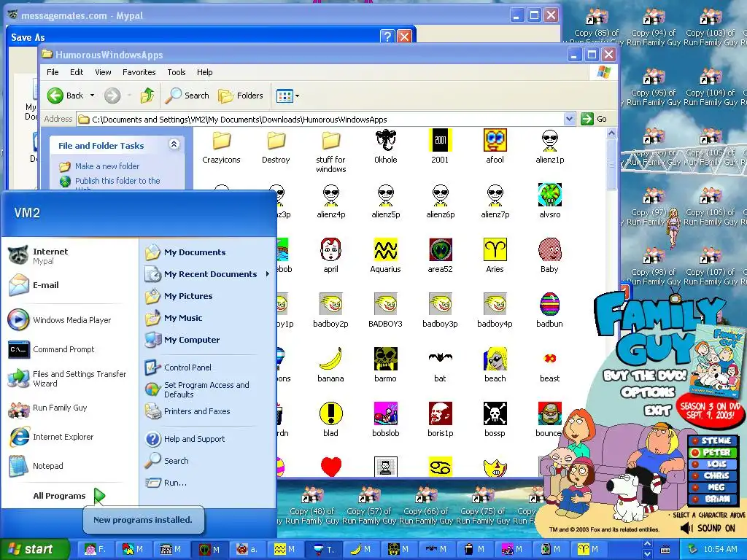Launch Run Family Guy from Start menu
The height and width of the screenshot is (560, 747).
click(60, 408)
